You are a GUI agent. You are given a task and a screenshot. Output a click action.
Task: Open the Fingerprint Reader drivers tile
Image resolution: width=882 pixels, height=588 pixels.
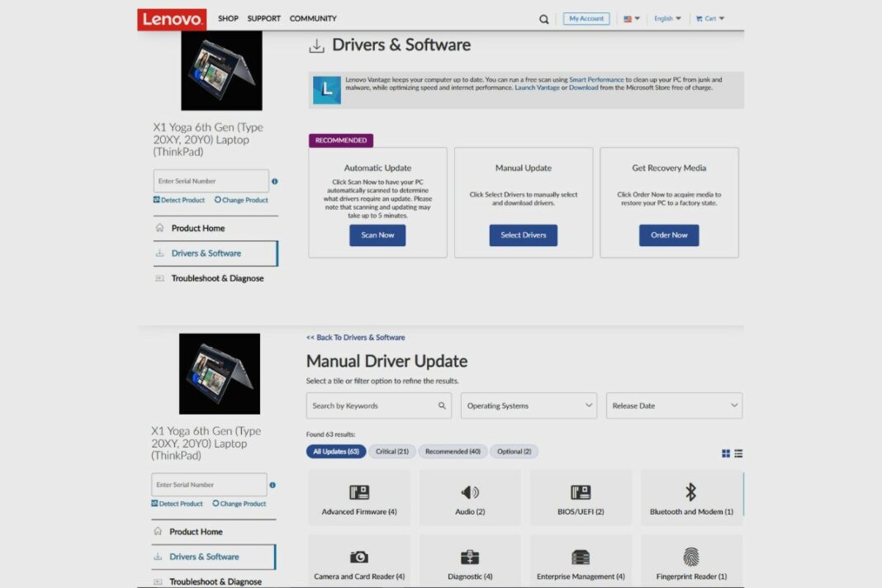pyautogui.click(x=691, y=562)
